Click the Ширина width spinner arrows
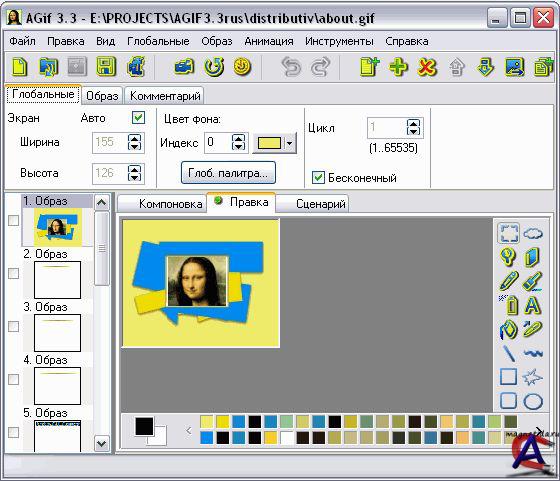Viewport: 560px width, 481px height. click(x=135, y=142)
